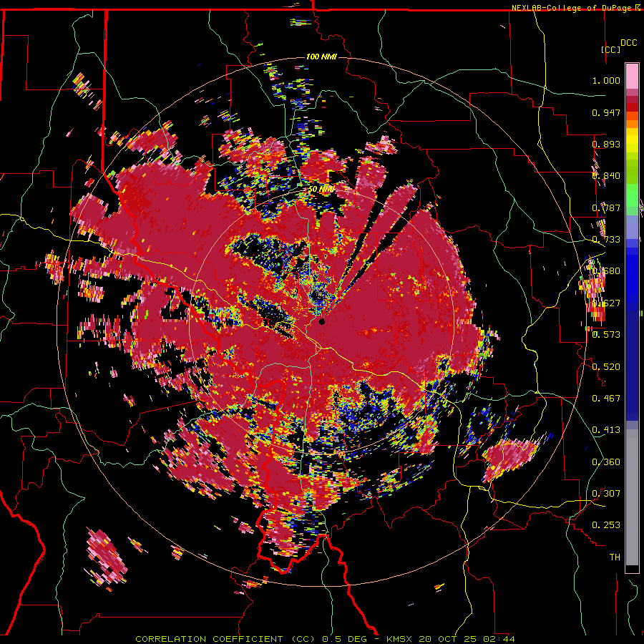The image size is (644, 644).
Task: Click the "0.5 DEG" elevation text
Action: tap(346, 639)
